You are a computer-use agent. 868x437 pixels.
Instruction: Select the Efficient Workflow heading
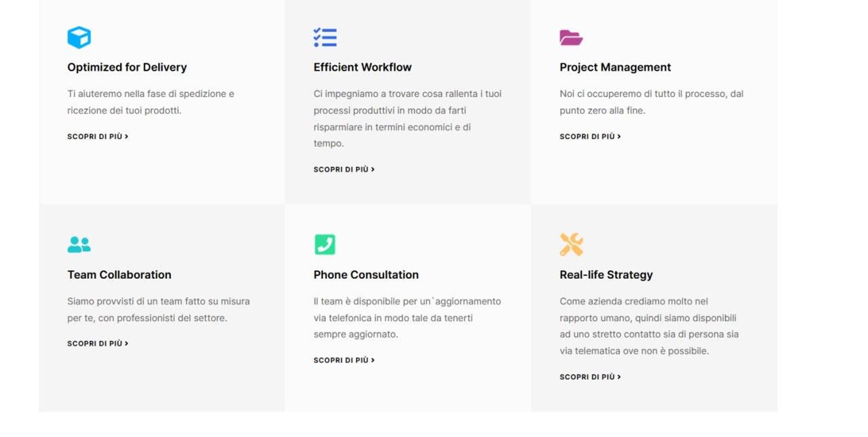click(x=363, y=67)
